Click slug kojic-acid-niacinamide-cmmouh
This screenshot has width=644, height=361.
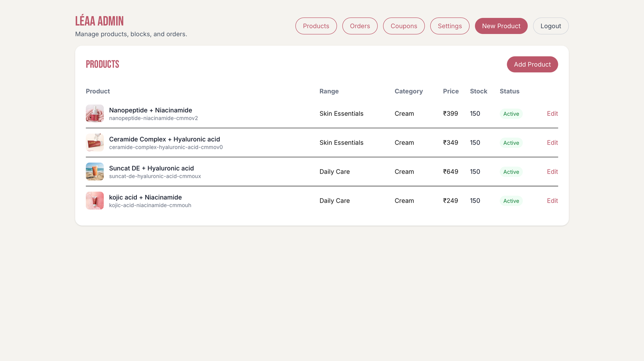pos(150,205)
